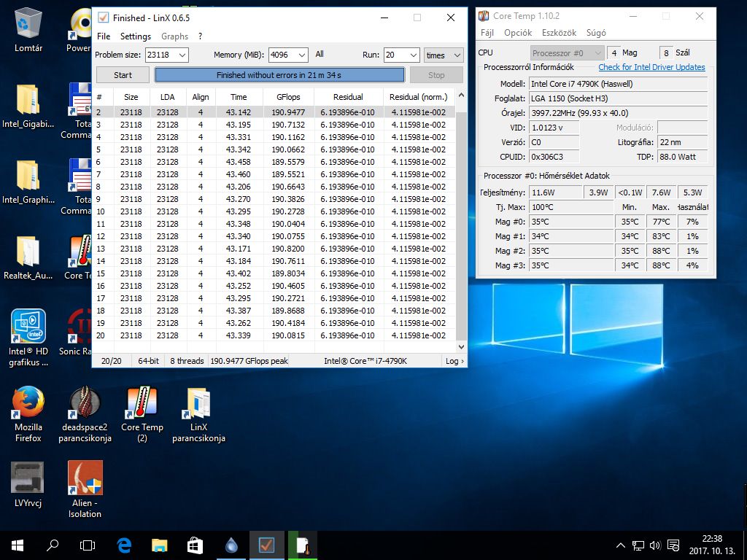747x560 pixels.
Task: Open the Mozilla Firefox desktop shortcut
Action: (28, 403)
